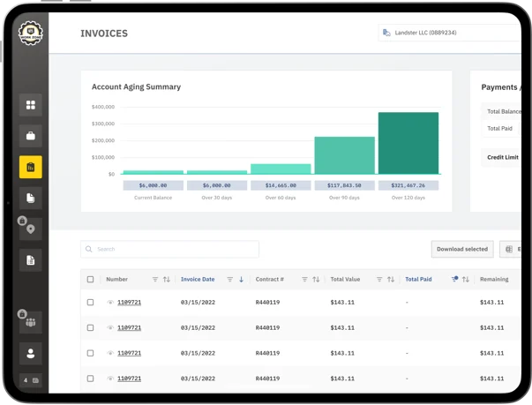Open the Landster LLC account dropdown
The image size is (532, 405).
point(450,34)
